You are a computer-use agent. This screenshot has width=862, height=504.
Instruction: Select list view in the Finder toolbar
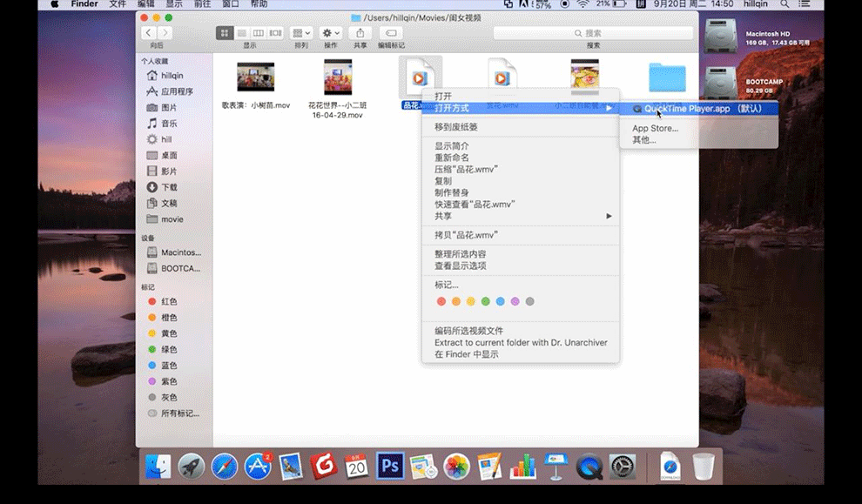tap(243, 32)
